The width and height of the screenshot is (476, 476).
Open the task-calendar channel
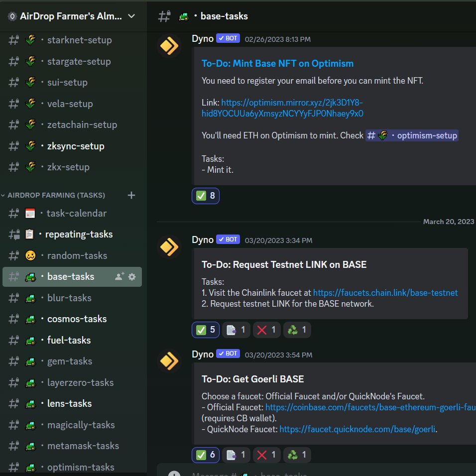pyautogui.click(x=72, y=214)
